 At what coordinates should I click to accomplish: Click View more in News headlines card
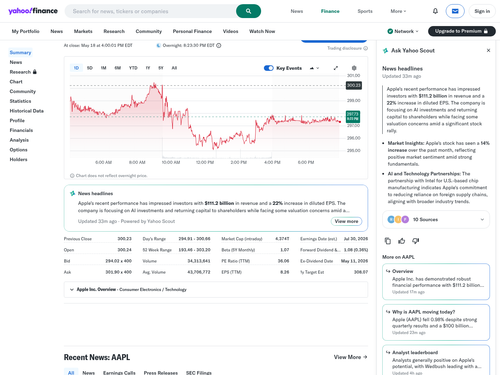click(346, 221)
